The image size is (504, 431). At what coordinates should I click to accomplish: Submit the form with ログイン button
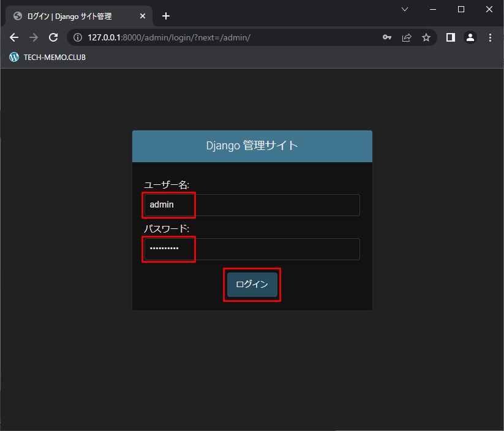tap(252, 285)
